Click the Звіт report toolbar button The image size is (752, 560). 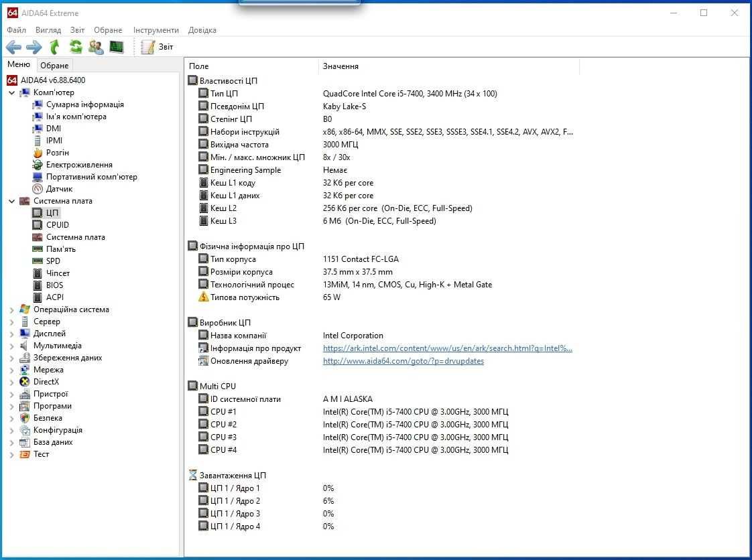click(x=157, y=47)
